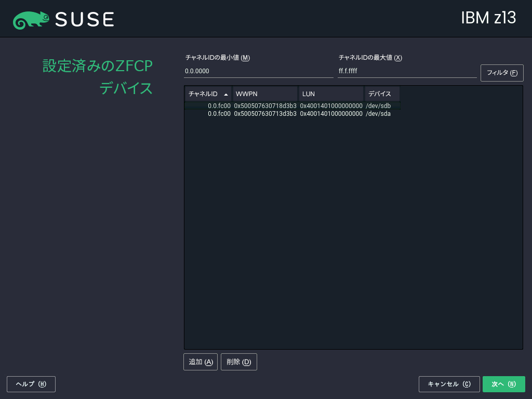Click 0.0.fc00 channel in /dev/sdb row
532x399 pixels.
pos(219,106)
